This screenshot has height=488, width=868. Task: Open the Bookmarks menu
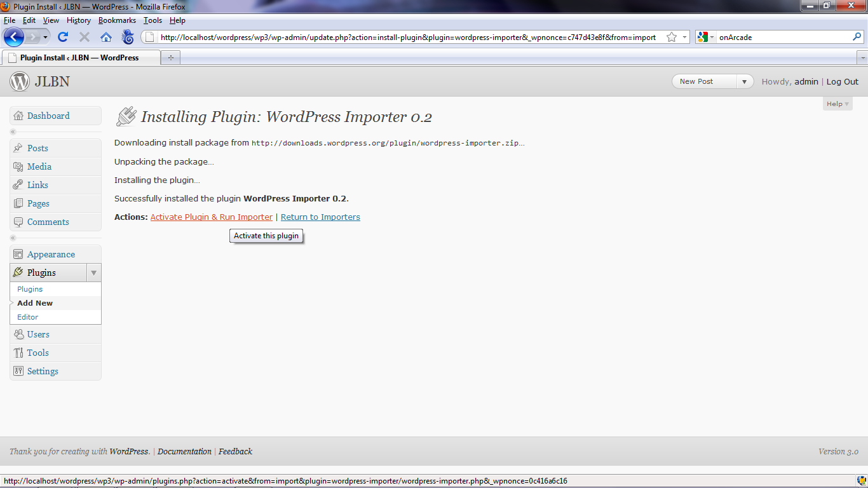pyautogui.click(x=117, y=20)
